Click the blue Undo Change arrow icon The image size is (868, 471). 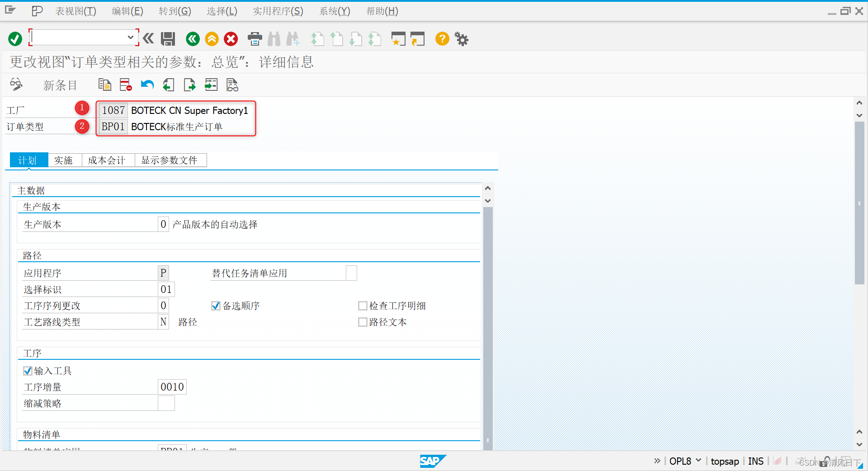click(147, 85)
